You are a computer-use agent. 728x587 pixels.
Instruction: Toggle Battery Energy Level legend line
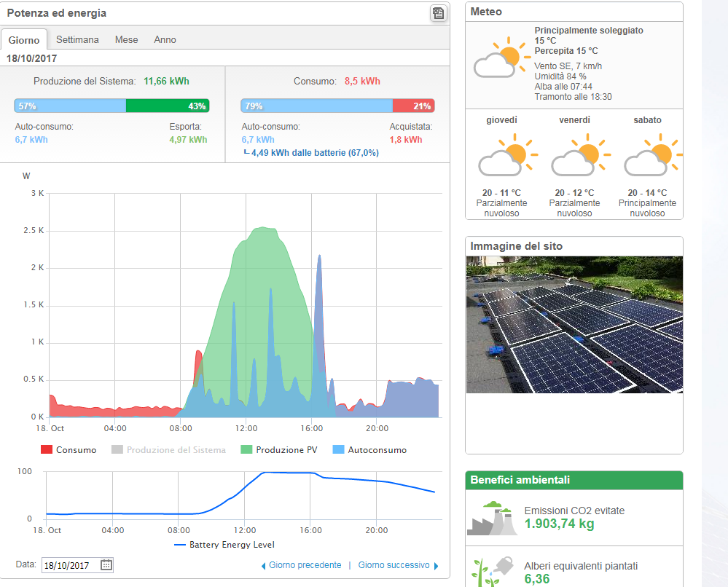224,544
